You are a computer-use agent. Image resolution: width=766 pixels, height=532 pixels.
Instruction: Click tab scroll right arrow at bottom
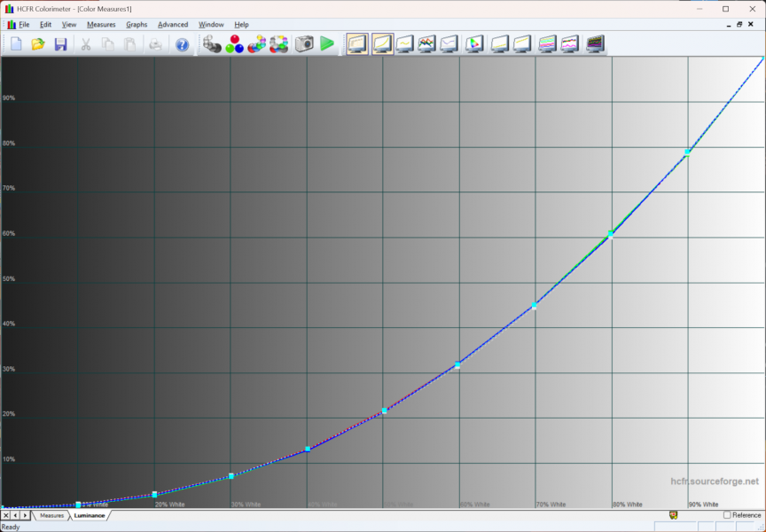[x=26, y=515]
